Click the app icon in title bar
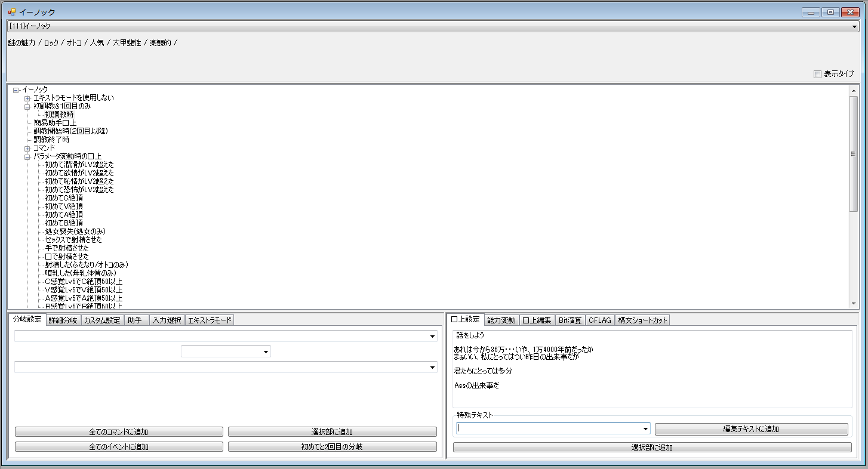868x469 pixels. (11, 12)
